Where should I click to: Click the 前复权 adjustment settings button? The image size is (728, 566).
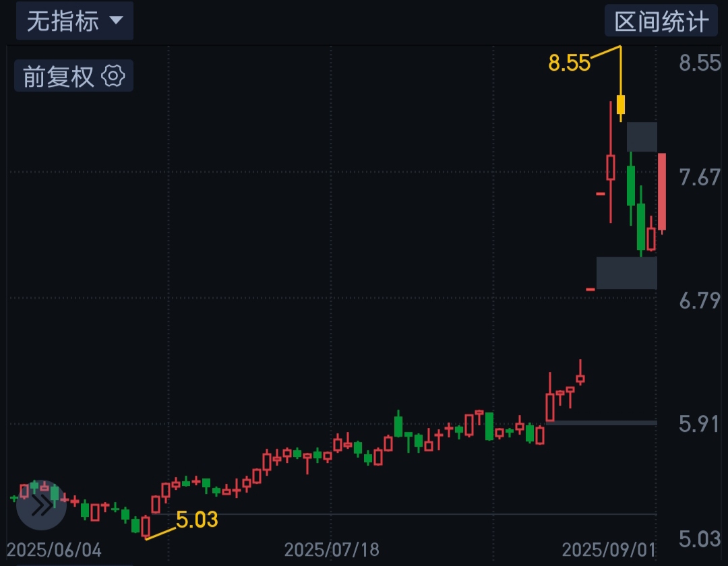click(74, 76)
